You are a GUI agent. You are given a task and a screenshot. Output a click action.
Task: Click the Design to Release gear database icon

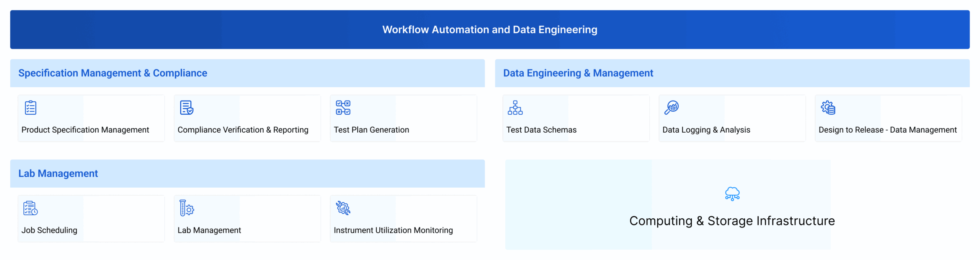tap(828, 108)
